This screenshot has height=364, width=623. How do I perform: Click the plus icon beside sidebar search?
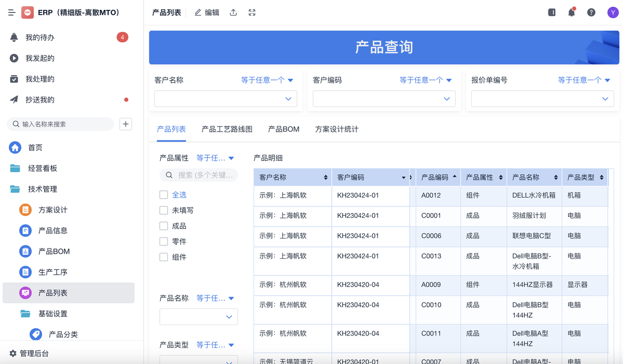[126, 124]
